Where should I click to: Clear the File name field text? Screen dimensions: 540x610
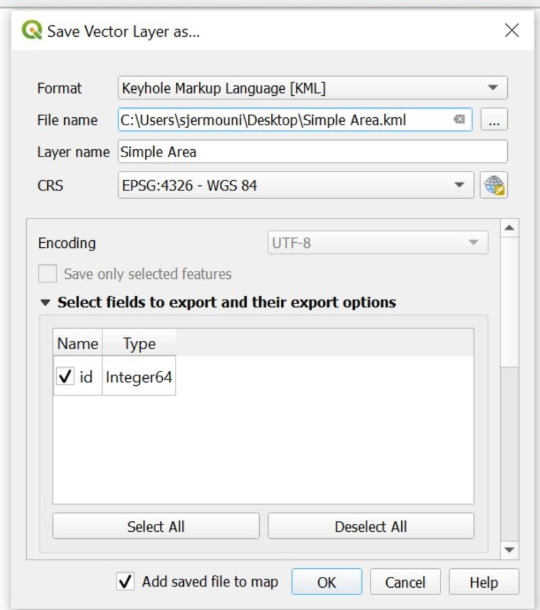(459, 119)
